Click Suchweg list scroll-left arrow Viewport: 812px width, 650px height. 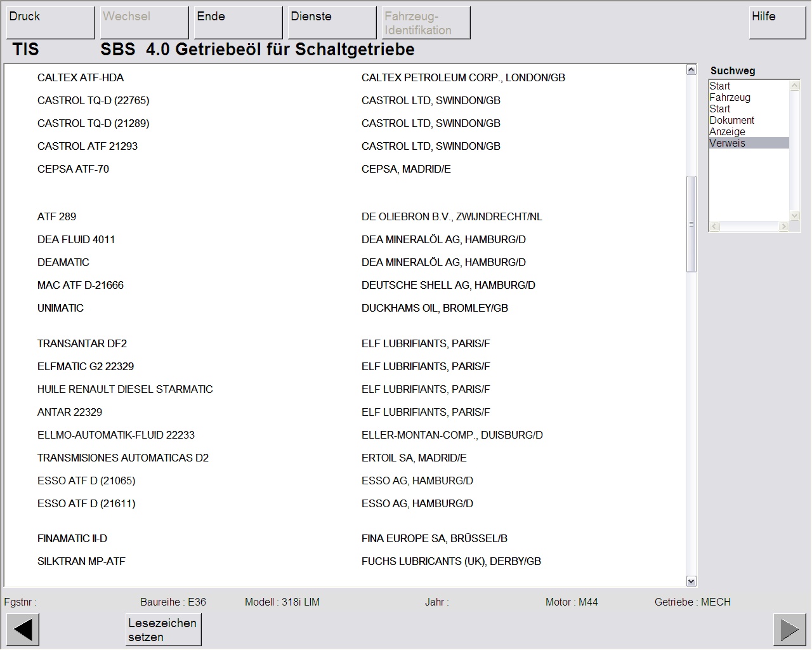[x=714, y=227]
